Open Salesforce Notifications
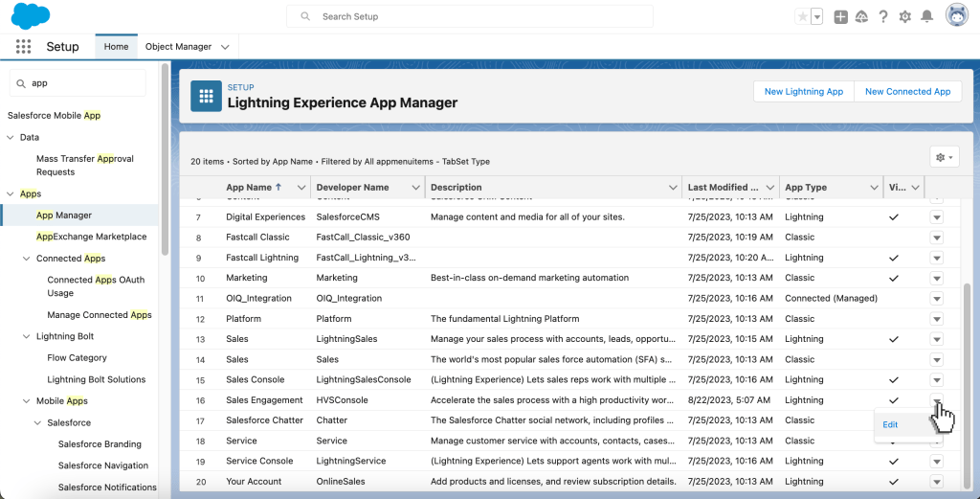 pyautogui.click(x=107, y=488)
